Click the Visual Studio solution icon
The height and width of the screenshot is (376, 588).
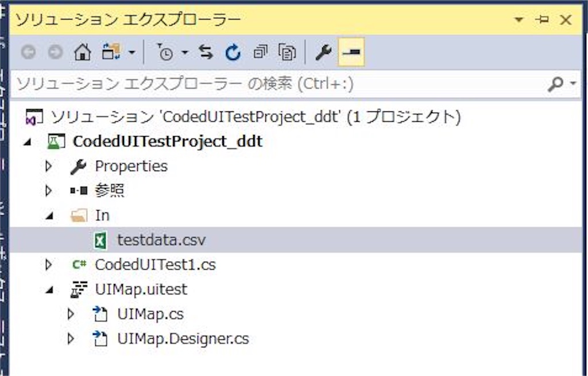[x=34, y=117]
